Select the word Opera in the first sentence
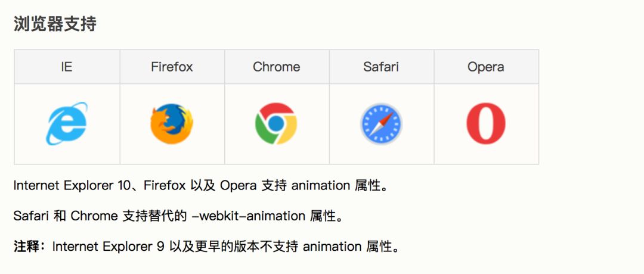The width and height of the screenshot is (644, 274). pyautogui.click(x=238, y=185)
